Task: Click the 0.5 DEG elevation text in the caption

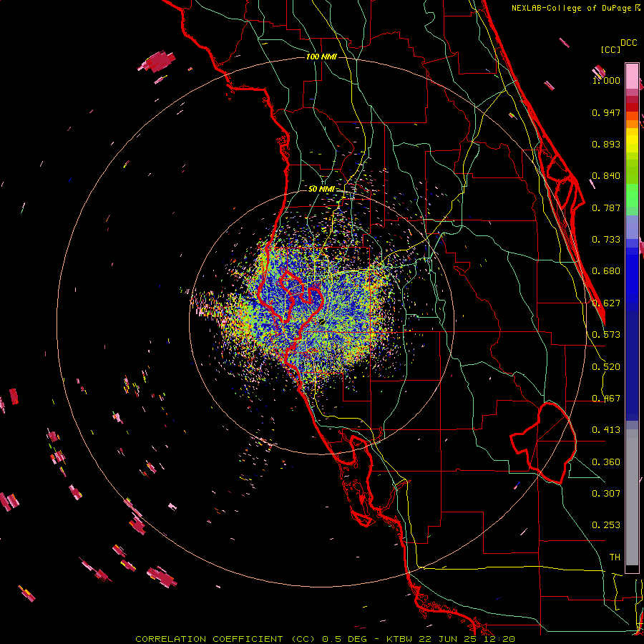Action: click(x=346, y=639)
